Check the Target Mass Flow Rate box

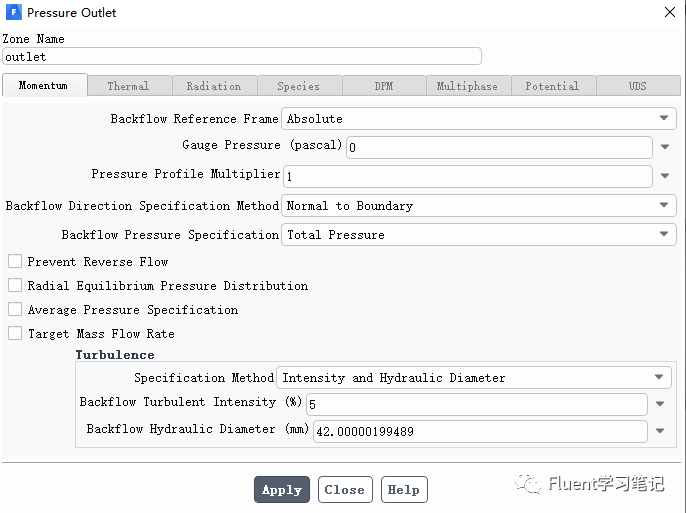15,333
